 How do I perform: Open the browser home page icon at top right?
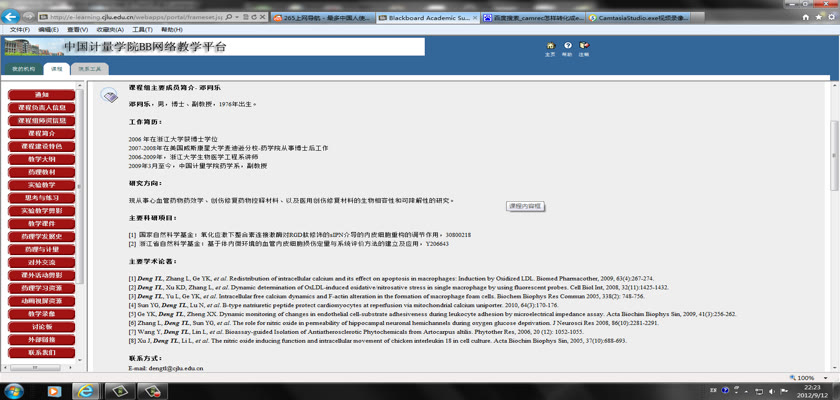coord(806,17)
